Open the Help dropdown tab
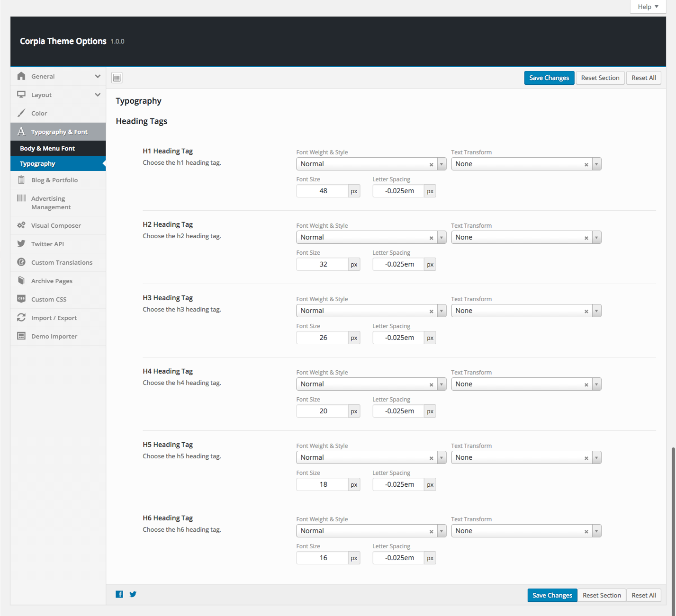 (648, 7)
